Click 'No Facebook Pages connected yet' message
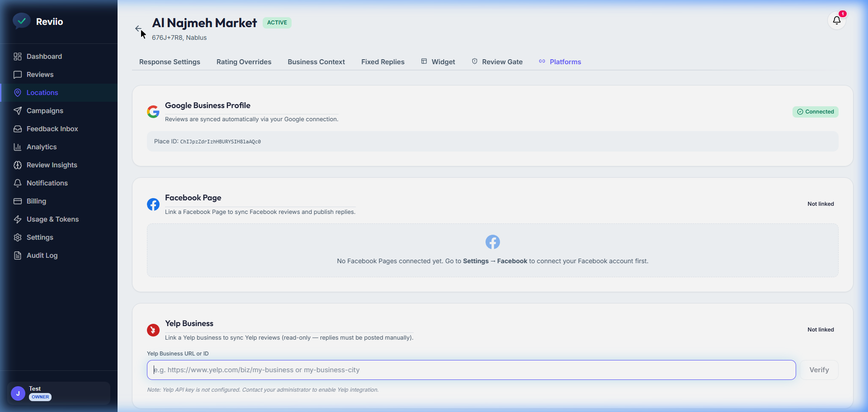The height and width of the screenshot is (412, 868). [x=492, y=261]
